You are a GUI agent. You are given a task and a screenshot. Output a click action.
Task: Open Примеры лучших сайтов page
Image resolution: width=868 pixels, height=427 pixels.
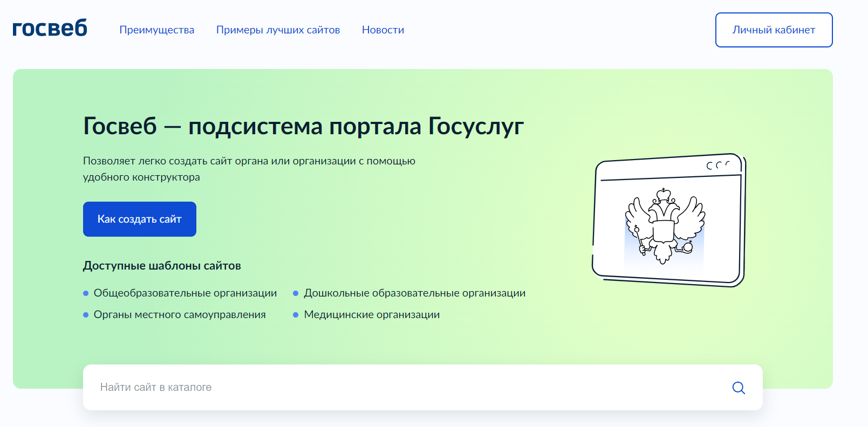pos(278,30)
